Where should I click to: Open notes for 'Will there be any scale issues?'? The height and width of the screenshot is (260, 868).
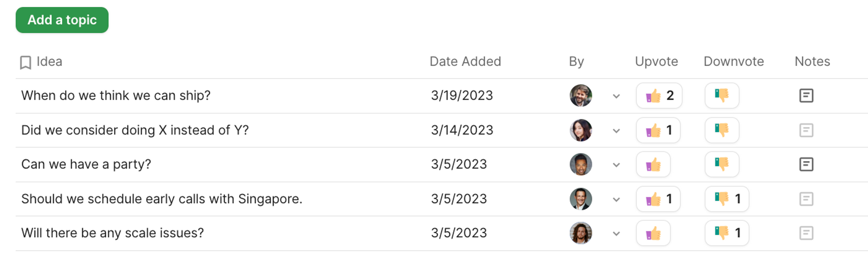(x=806, y=233)
